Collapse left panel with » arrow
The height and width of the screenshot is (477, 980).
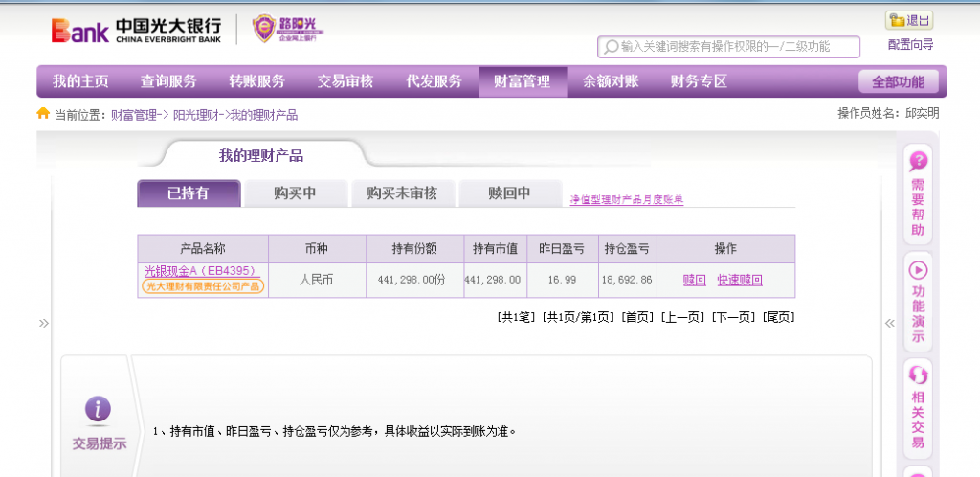(44, 323)
